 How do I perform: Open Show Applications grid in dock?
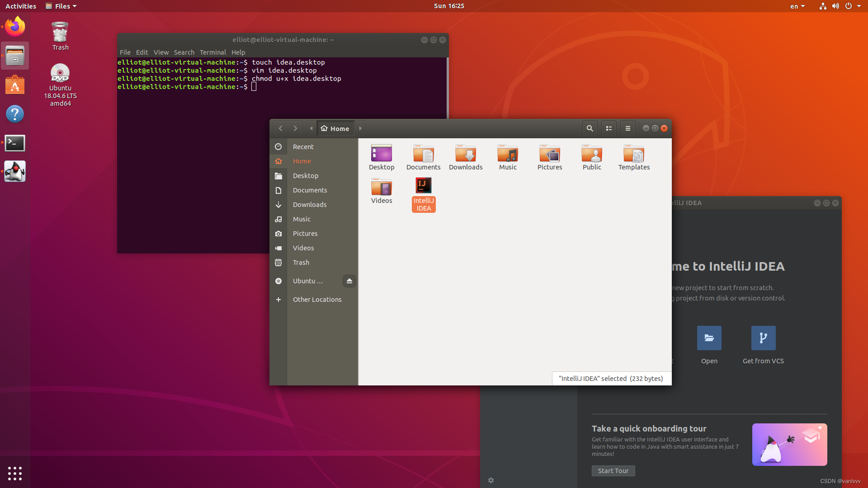15,473
